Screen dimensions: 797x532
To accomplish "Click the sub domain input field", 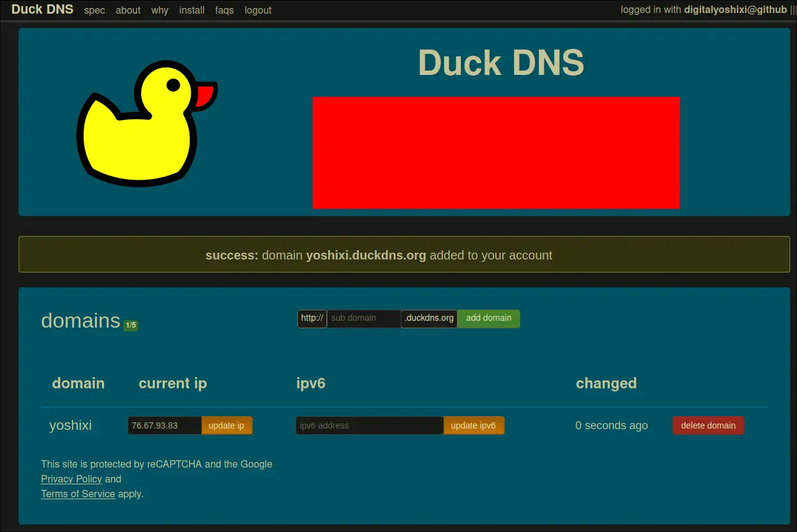I will point(364,318).
